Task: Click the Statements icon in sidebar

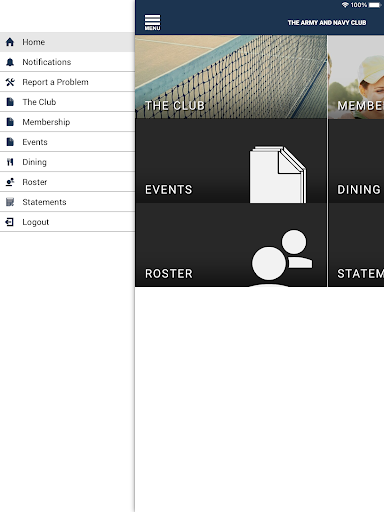Action: point(10,202)
